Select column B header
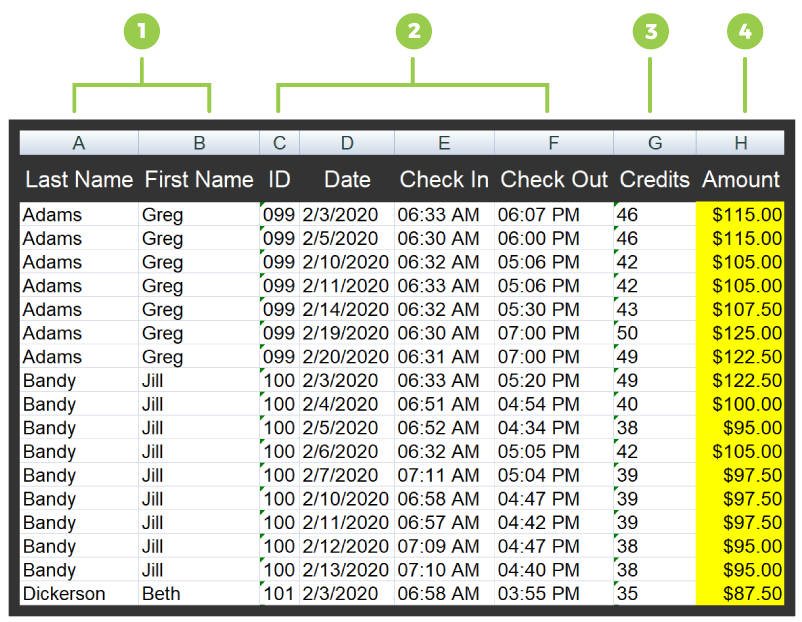This screenshot has height=622, width=802. pyautogui.click(x=199, y=143)
